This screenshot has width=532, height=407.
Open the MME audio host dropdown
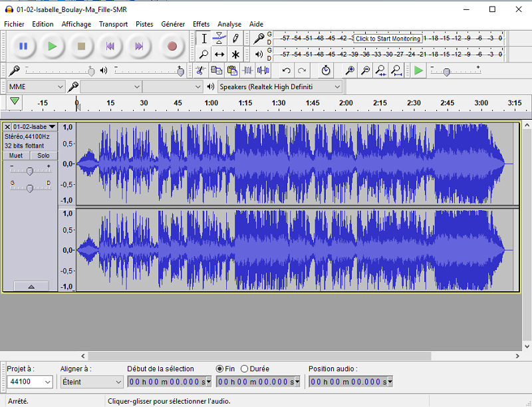pos(36,87)
